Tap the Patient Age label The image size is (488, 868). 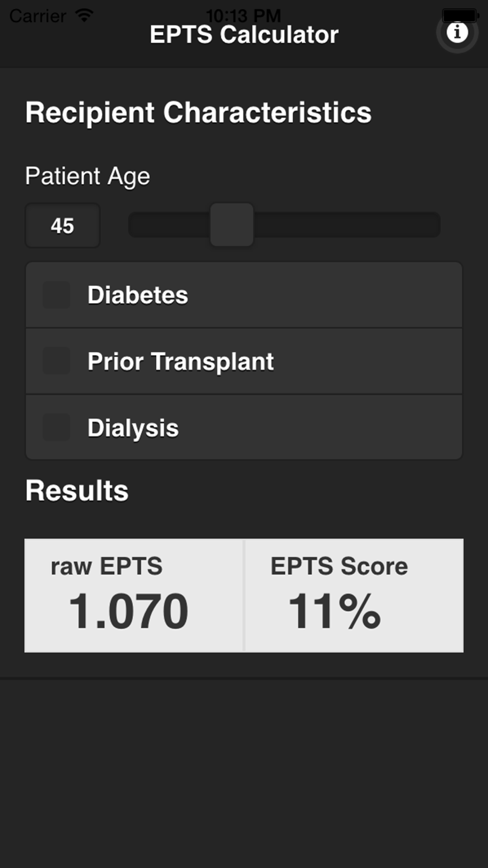(87, 176)
